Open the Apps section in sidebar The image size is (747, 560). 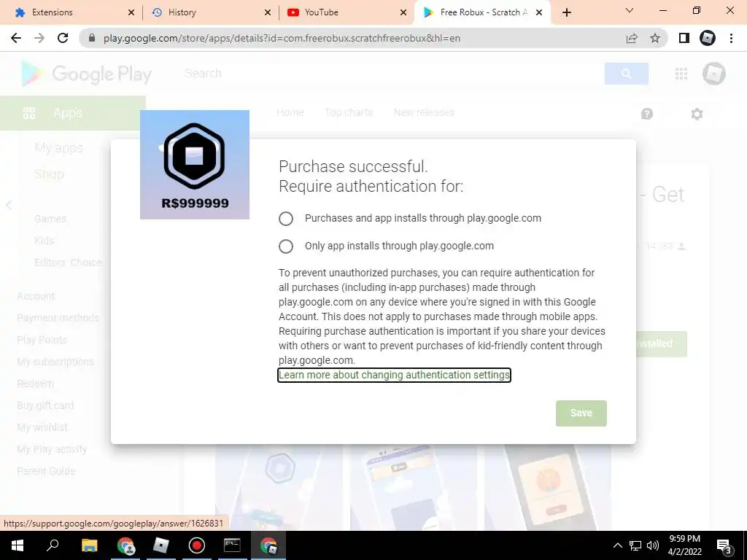[73, 113]
